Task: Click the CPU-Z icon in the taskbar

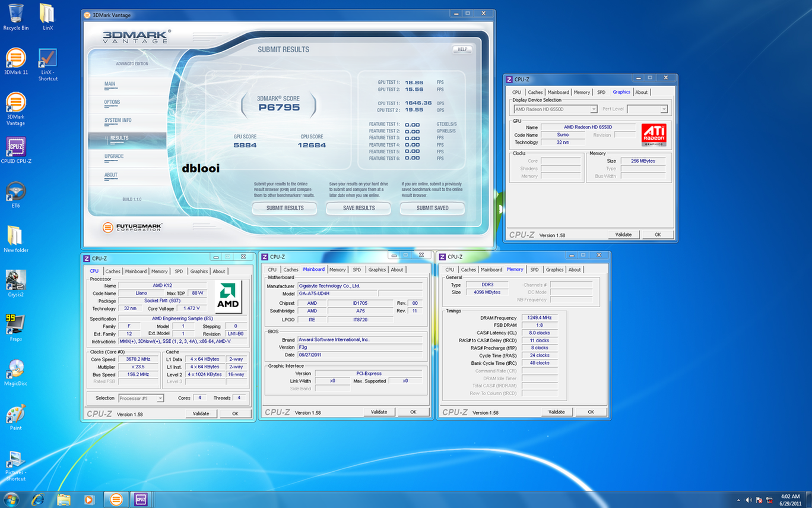Action: pos(141,499)
